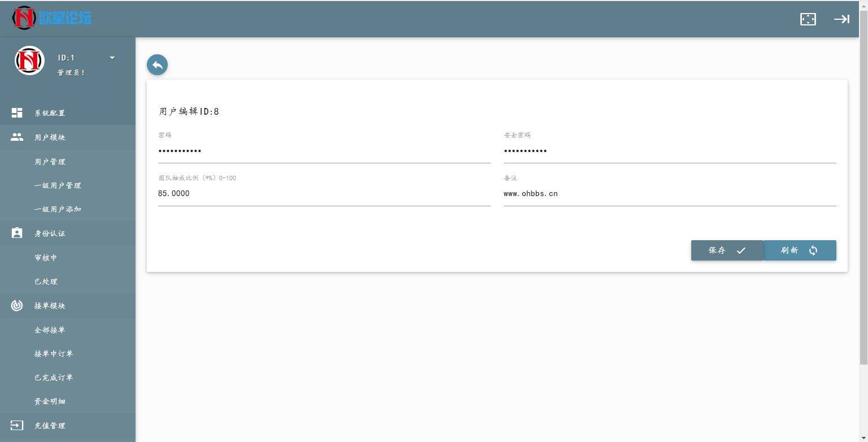Open 用户管理 in the sidebar
Viewport: 868px width, 442px height.
(x=50, y=162)
